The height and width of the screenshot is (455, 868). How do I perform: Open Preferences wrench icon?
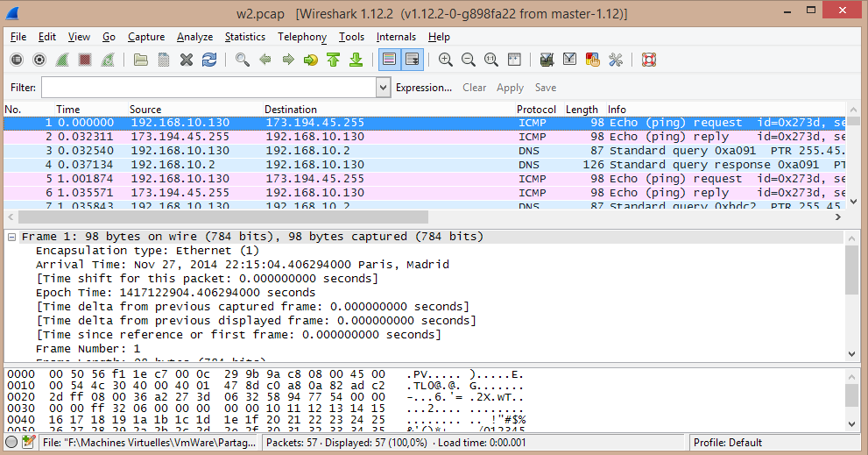[x=615, y=60]
